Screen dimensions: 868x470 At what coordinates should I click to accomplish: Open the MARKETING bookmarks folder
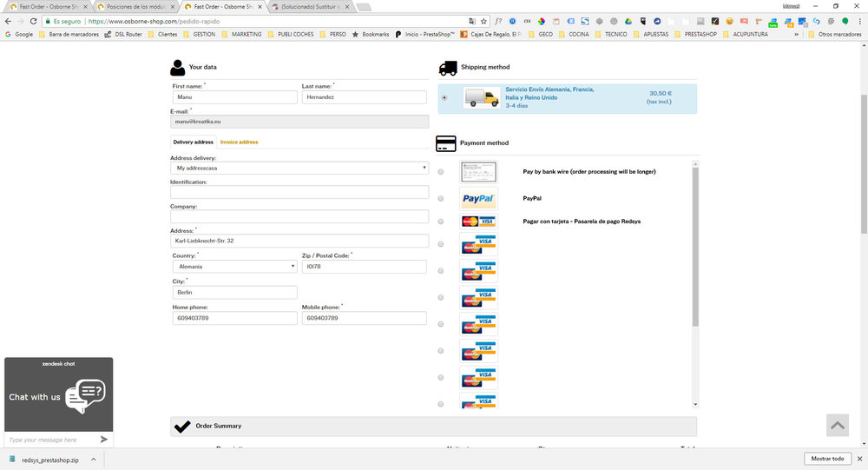click(241, 35)
